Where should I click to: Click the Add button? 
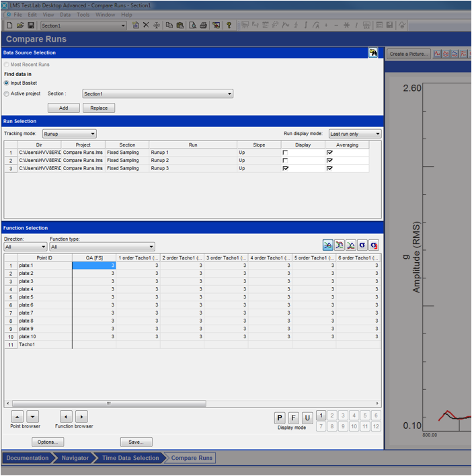click(x=64, y=108)
